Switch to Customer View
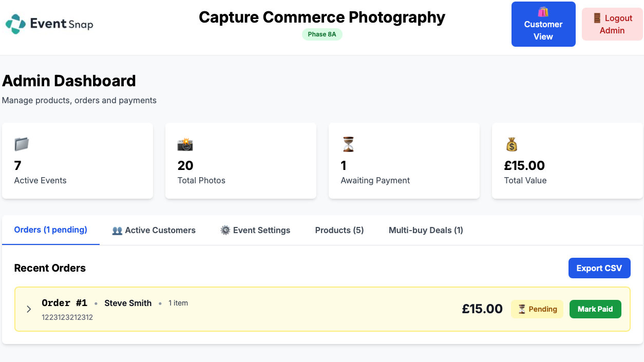The height and width of the screenshot is (362, 644). (x=543, y=24)
